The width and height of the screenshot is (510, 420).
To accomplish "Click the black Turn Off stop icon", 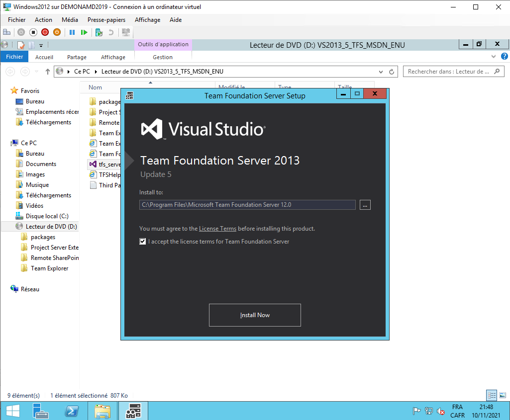I will pos(33,32).
